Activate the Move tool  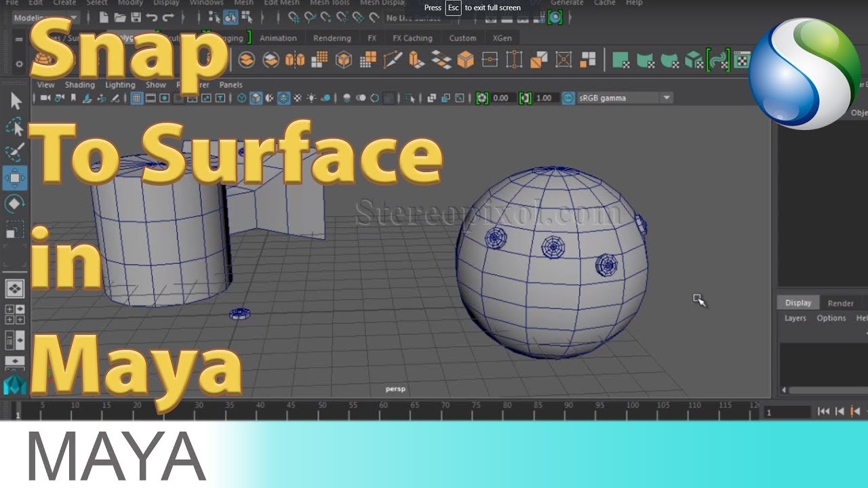point(16,178)
